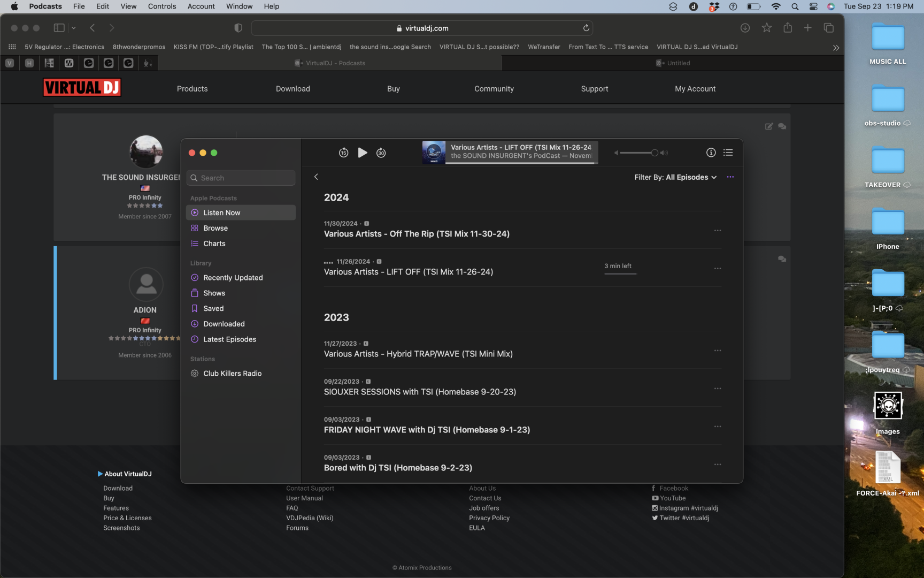Skip back 15 seconds
This screenshot has width=924, height=578.
click(x=343, y=153)
